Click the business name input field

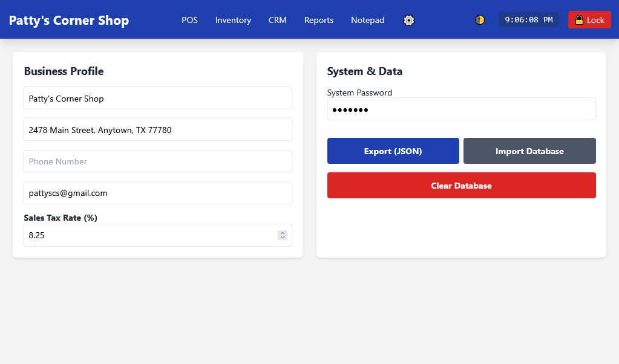click(157, 98)
